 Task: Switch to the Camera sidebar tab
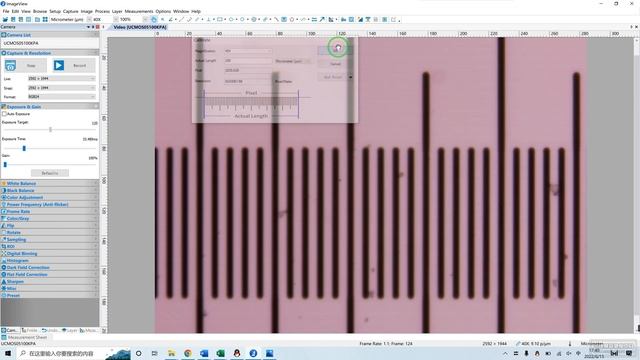pyautogui.click(x=10, y=330)
